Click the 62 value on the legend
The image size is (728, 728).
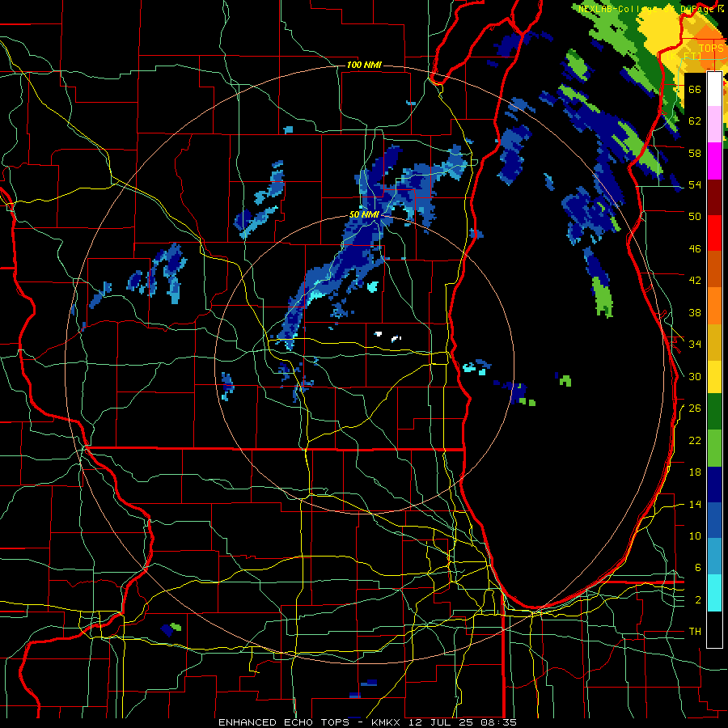(695, 121)
